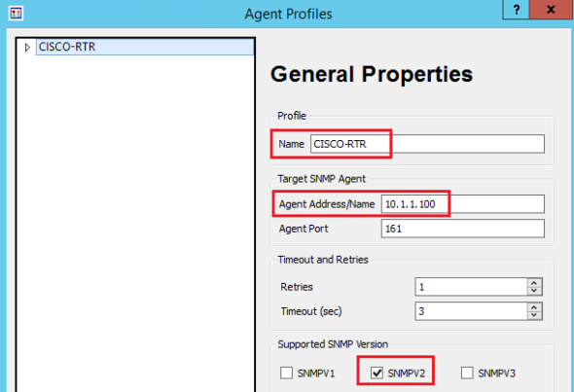This screenshot has height=392, width=574.
Task: Open the help question mark button
Action: tap(516, 10)
